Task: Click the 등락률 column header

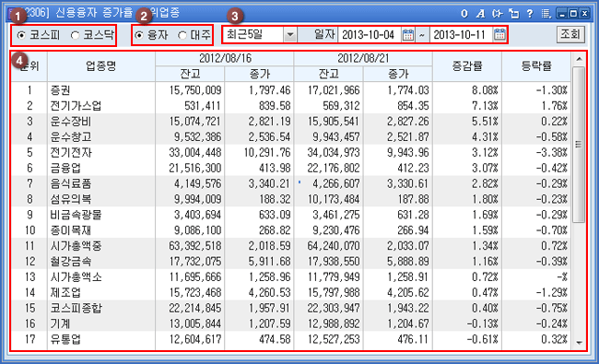Action: [x=536, y=66]
